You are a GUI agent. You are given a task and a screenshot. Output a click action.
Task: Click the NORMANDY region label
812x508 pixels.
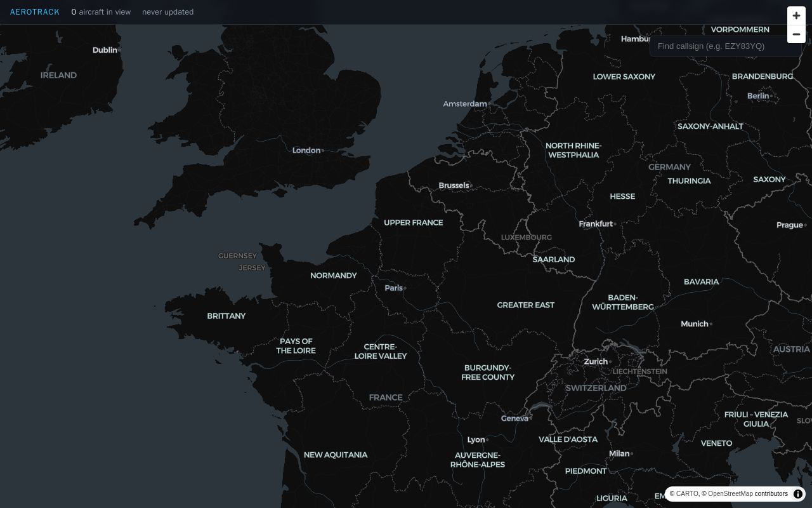pyautogui.click(x=334, y=276)
